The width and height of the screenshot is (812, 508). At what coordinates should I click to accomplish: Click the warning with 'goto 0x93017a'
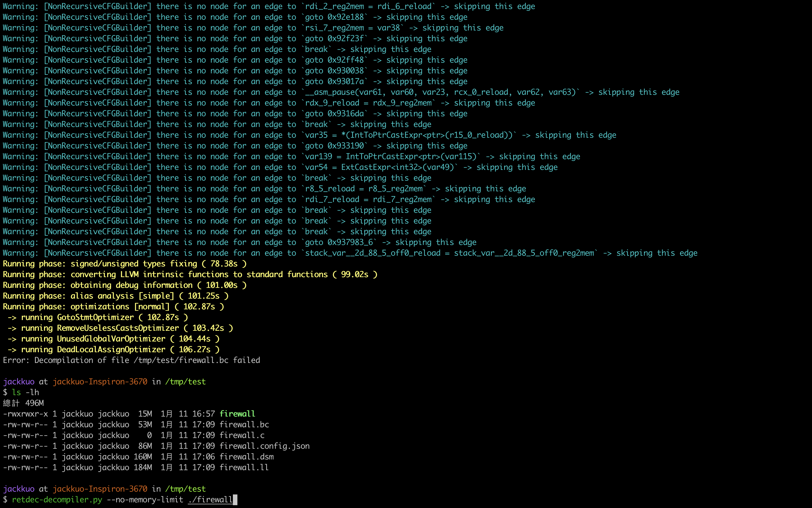click(x=235, y=82)
